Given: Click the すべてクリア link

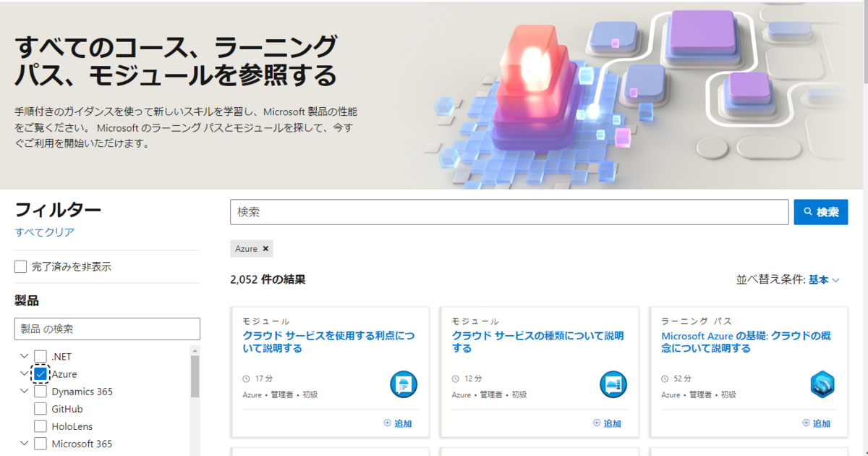Looking at the screenshot, I should pyautogui.click(x=45, y=232).
